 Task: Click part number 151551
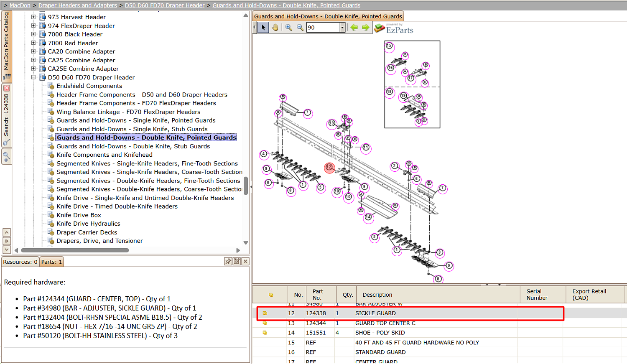316,333
